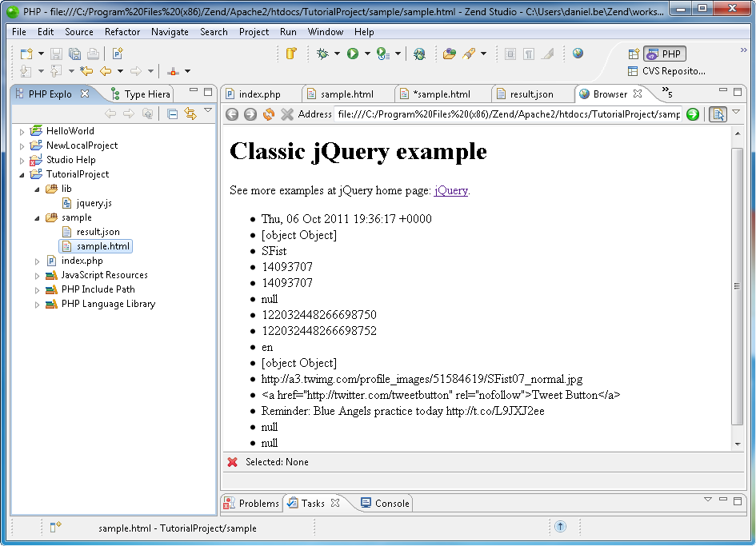Click the browser Back round arrow button
This screenshot has width=756, height=546.
232,114
